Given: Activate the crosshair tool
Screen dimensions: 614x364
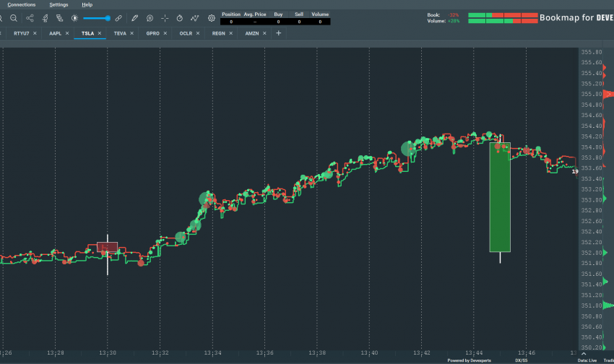Looking at the screenshot, I should [165, 18].
